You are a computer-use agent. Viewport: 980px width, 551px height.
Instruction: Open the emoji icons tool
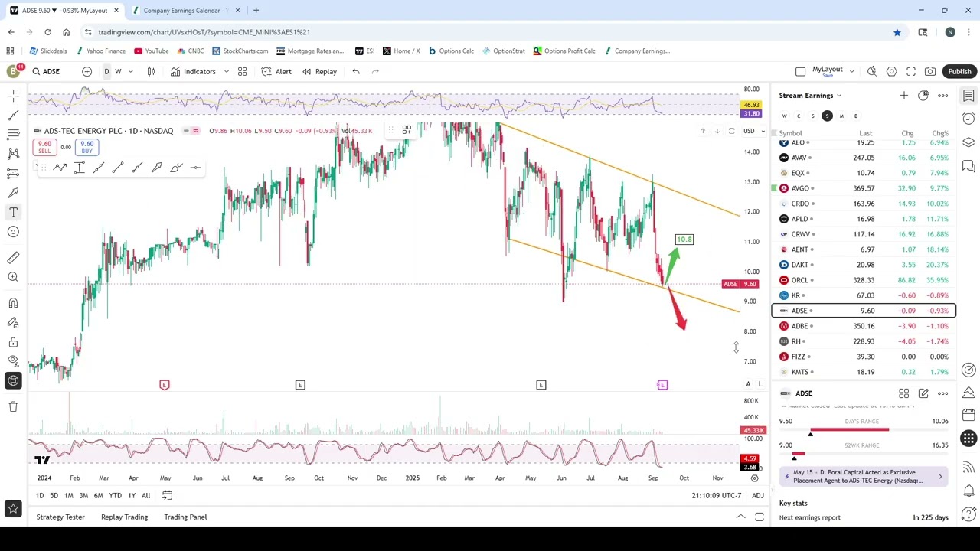[x=13, y=232]
